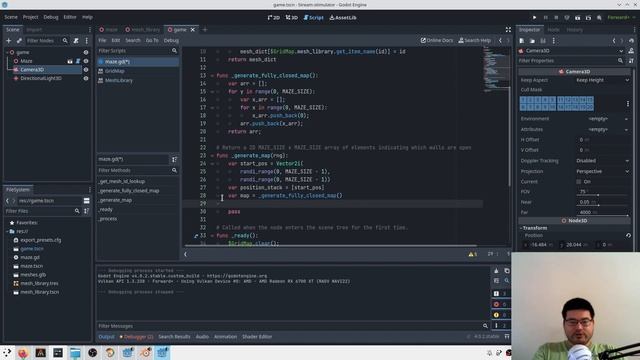Run the current scene clapperboard icon
The height and width of the screenshot is (360, 640).
[578, 18]
